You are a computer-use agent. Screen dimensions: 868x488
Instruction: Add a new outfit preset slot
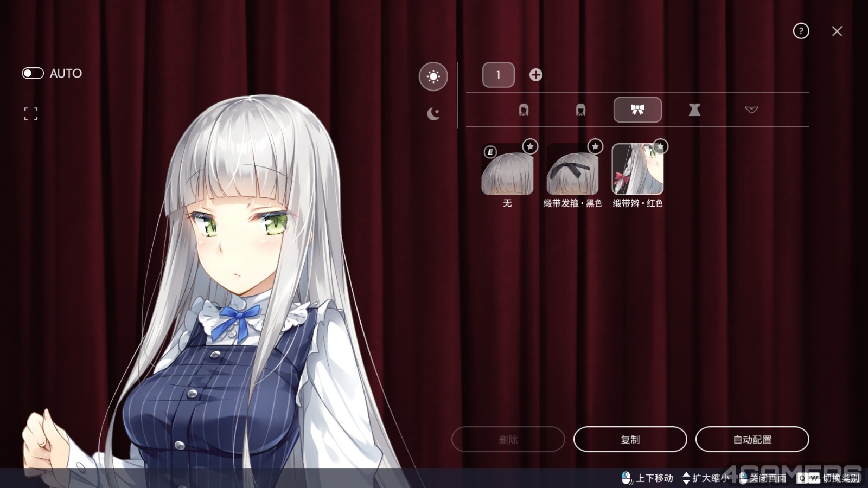click(x=535, y=75)
